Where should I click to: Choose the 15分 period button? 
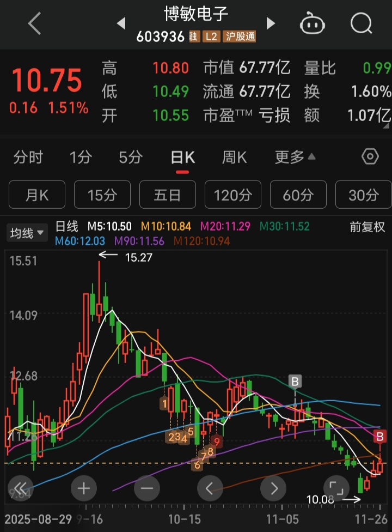102,195
